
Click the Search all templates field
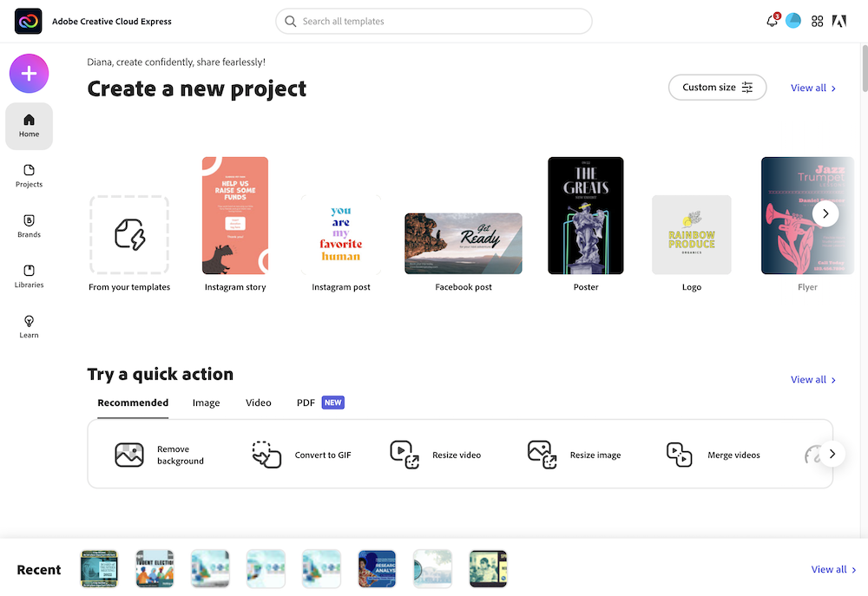434,22
